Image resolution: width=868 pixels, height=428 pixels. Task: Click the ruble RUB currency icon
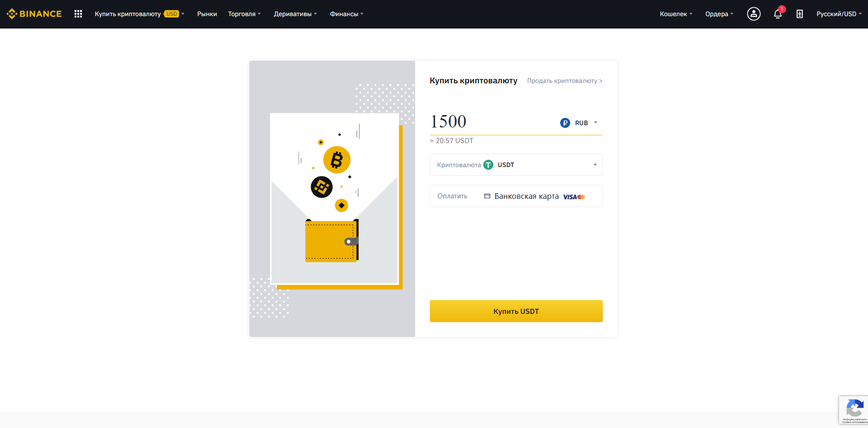tap(565, 123)
